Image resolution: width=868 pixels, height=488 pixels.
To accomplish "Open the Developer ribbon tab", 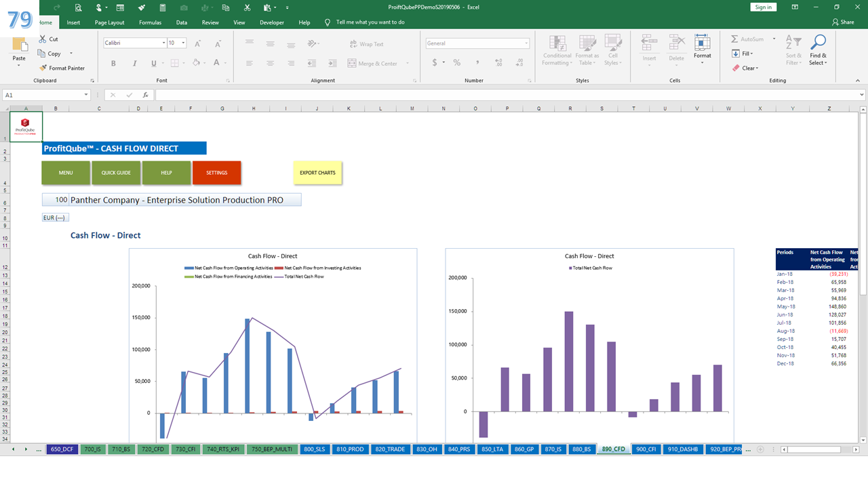I will pyautogui.click(x=272, y=22).
